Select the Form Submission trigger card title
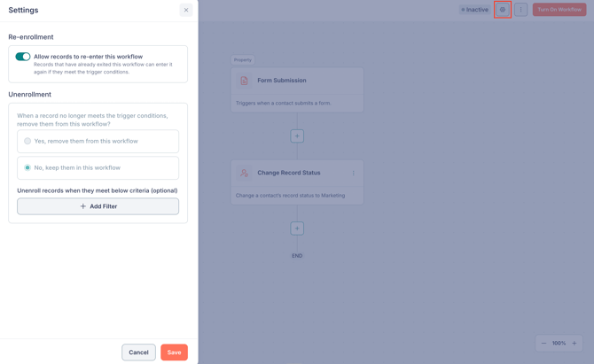The image size is (594, 364). point(282,81)
